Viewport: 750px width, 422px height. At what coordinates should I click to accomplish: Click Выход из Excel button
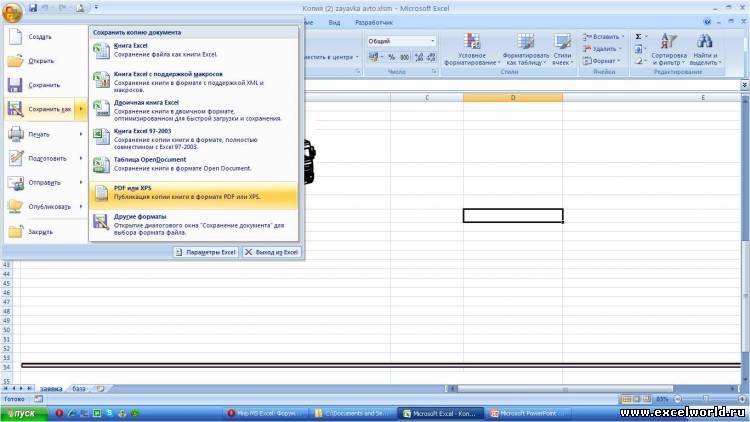(x=272, y=252)
